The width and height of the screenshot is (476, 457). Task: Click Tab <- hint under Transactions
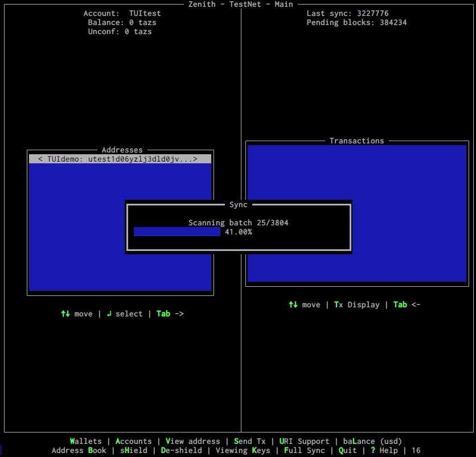coord(407,304)
